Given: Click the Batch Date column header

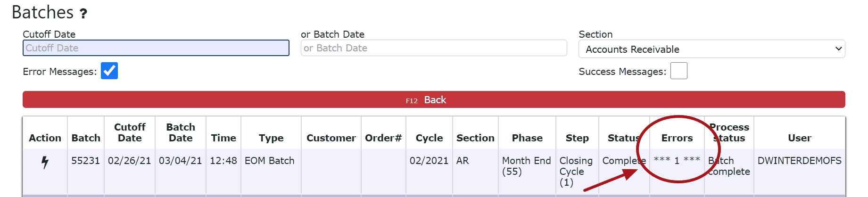Looking at the screenshot, I should [x=181, y=132].
